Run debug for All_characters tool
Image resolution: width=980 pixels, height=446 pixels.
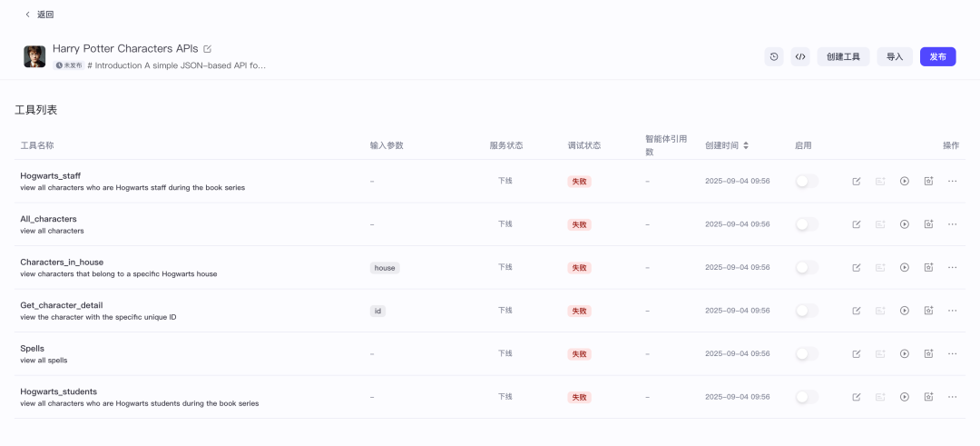[905, 224]
